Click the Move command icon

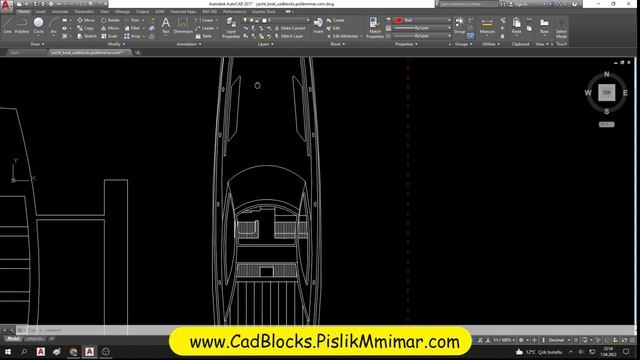tap(80, 20)
